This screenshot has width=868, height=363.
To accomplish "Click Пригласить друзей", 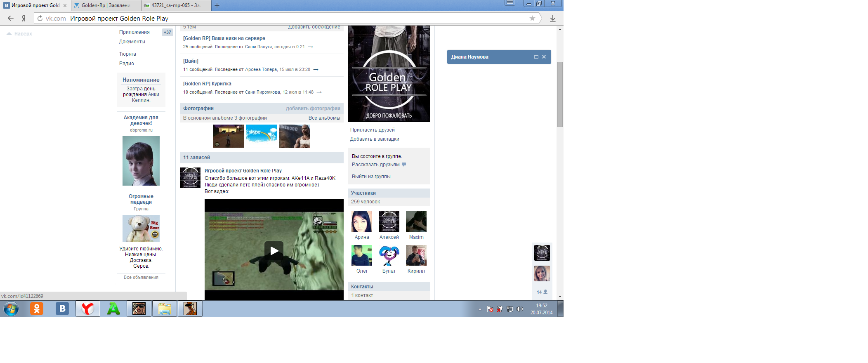I will 373,130.
